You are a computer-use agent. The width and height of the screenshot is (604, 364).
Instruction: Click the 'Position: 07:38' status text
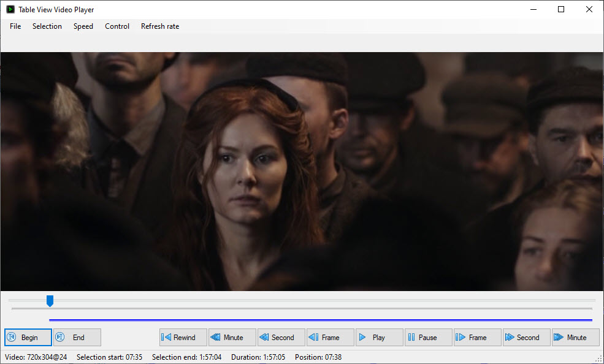click(318, 357)
